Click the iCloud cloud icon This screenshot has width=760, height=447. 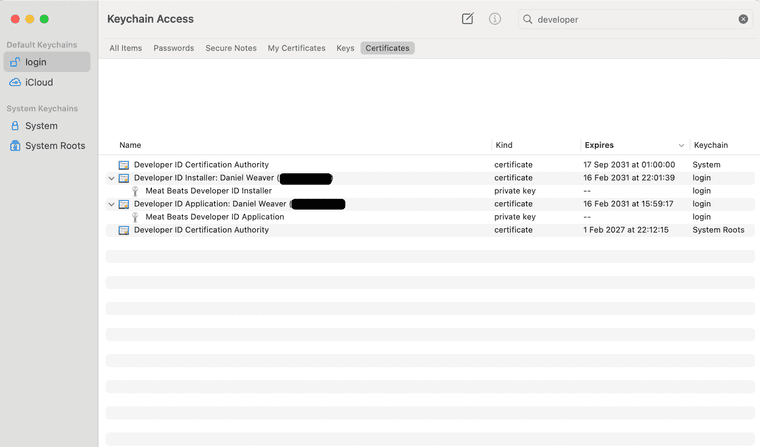15,82
